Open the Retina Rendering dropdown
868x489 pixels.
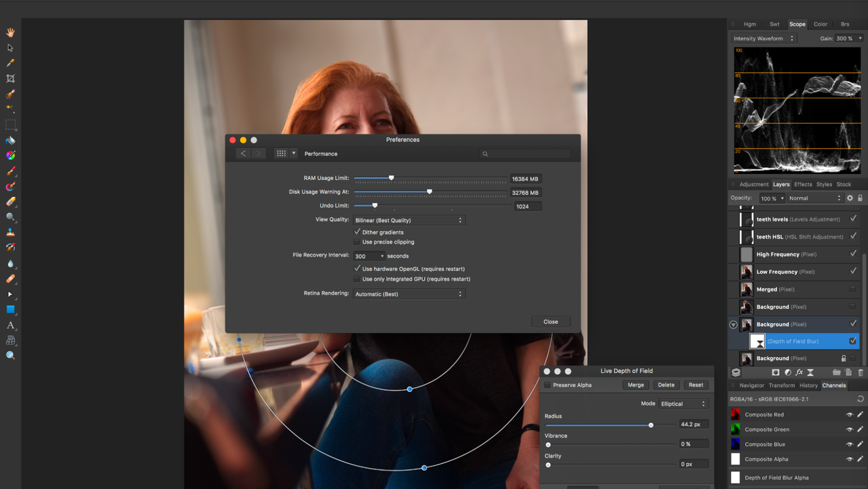(409, 294)
